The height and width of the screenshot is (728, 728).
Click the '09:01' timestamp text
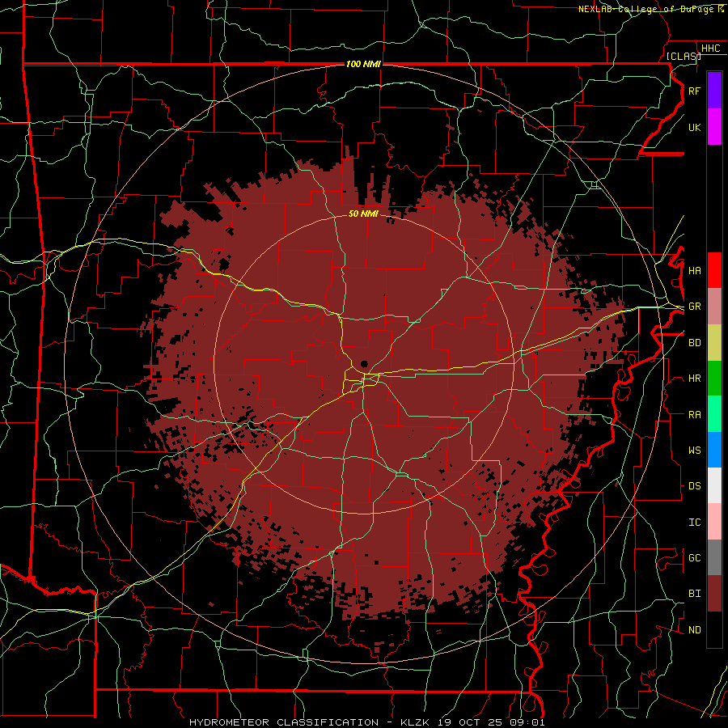point(527,722)
